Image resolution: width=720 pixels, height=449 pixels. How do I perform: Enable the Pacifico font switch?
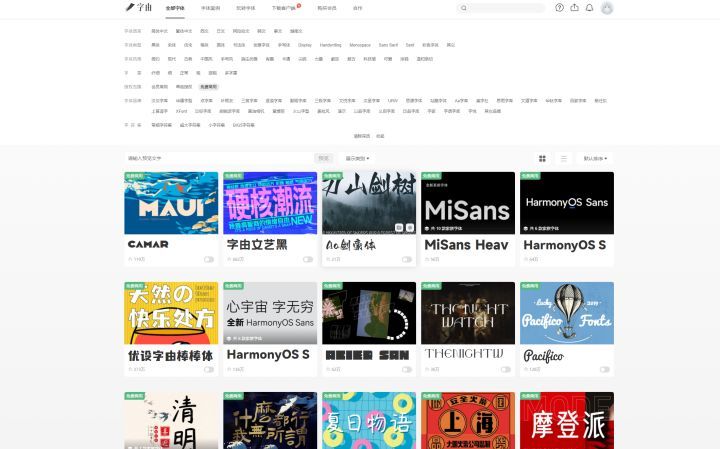[x=605, y=370]
